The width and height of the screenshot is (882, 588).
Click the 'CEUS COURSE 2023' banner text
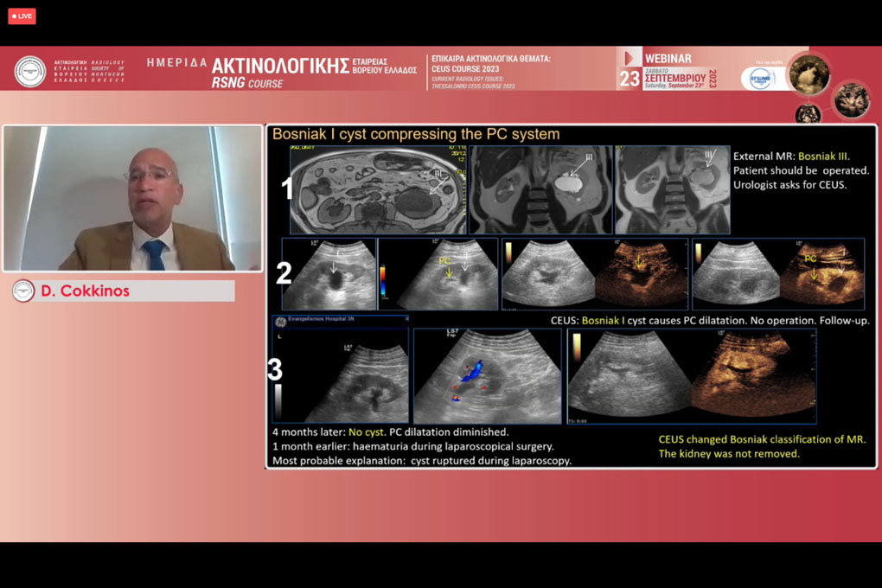pyautogui.click(x=464, y=69)
